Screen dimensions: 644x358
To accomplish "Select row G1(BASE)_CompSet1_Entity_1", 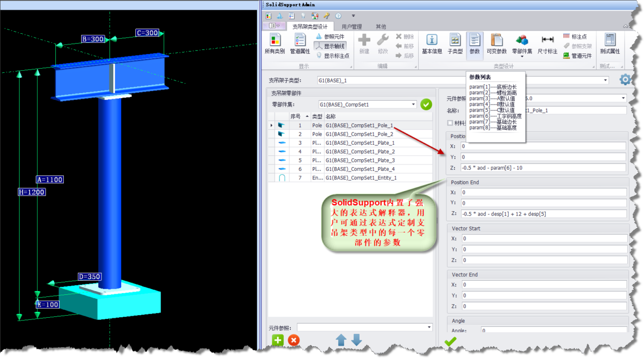I will tap(350, 178).
